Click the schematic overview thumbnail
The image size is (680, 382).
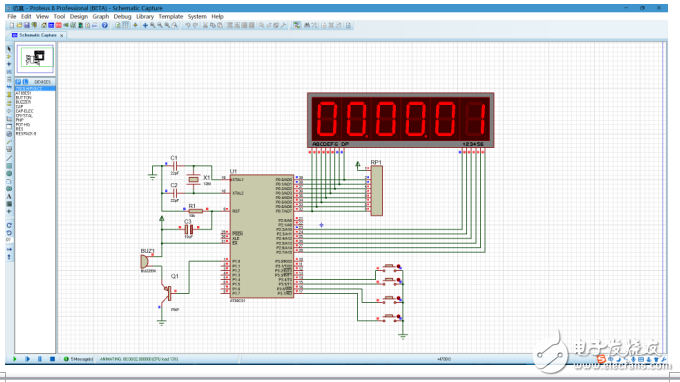point(35,58)
